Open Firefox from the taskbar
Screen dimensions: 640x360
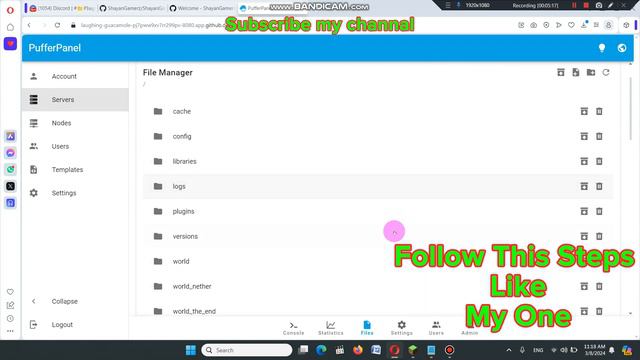point(358,350)
